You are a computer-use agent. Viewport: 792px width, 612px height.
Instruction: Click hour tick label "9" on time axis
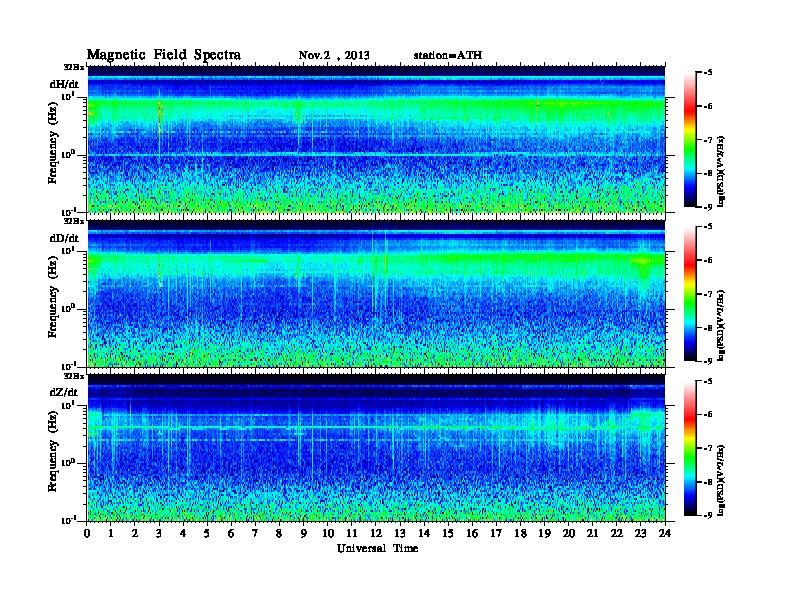point(304,533)
